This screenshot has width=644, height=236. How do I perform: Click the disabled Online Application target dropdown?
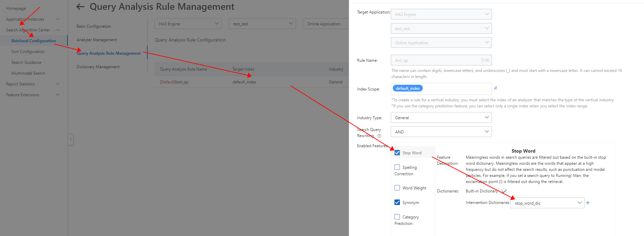click(441, 43)
